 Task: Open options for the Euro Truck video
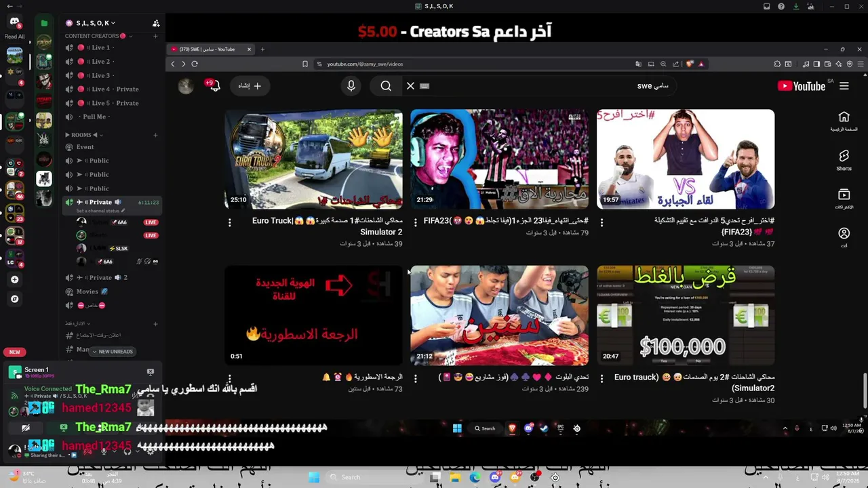[229, 222]
